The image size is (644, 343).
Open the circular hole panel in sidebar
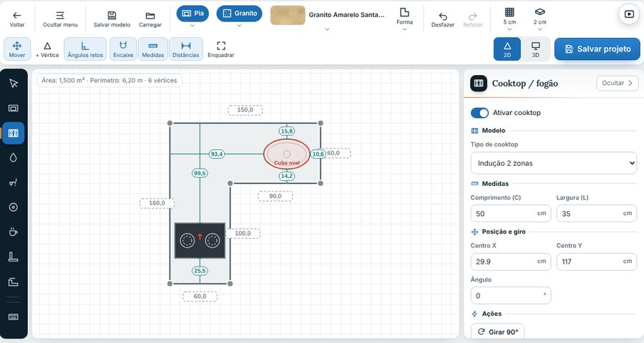click(x=14, y=207)
